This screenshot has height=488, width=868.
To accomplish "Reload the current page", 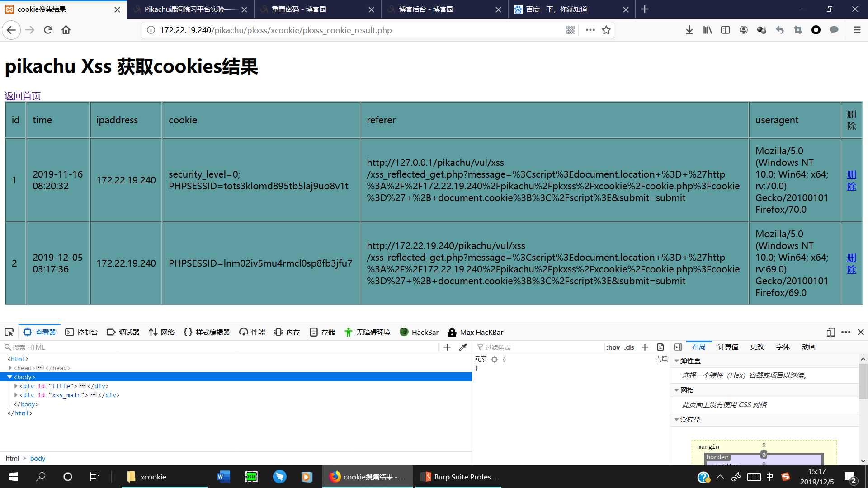I will 48,30.
